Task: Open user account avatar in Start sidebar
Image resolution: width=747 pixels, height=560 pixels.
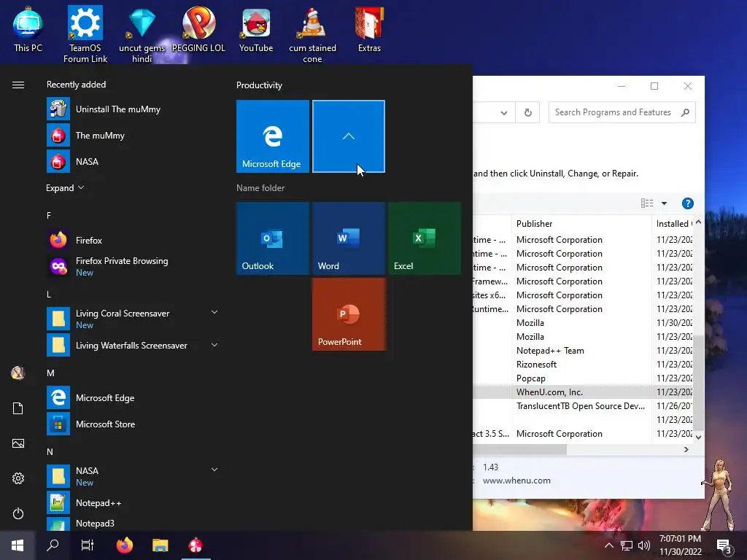Action: click(x=18, y=373)
